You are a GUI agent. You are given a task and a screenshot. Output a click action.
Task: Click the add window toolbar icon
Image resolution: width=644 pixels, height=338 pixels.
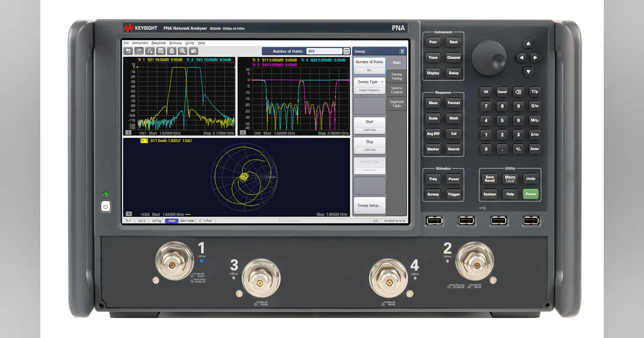pos(160,51)
